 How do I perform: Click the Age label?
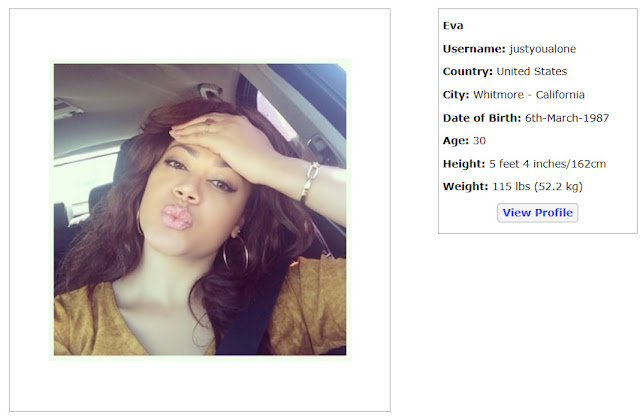tap(456, 141)
